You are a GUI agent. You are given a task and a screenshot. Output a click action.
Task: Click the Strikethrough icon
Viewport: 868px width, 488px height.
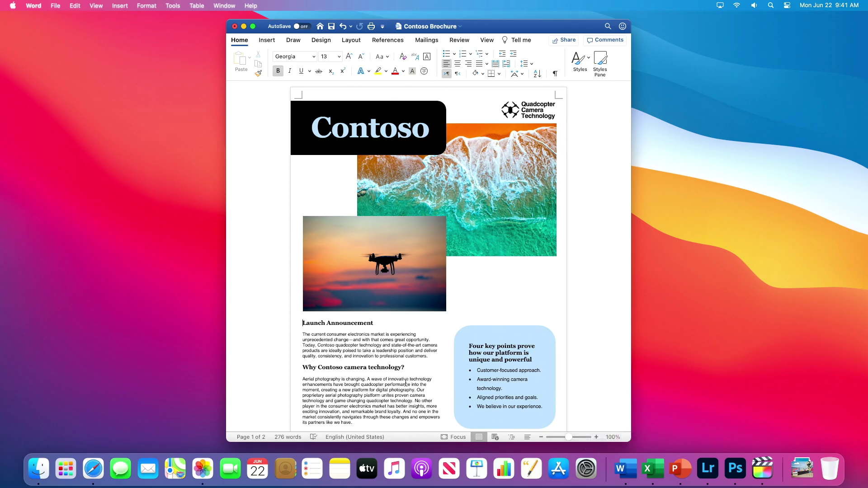click(319, 71)
